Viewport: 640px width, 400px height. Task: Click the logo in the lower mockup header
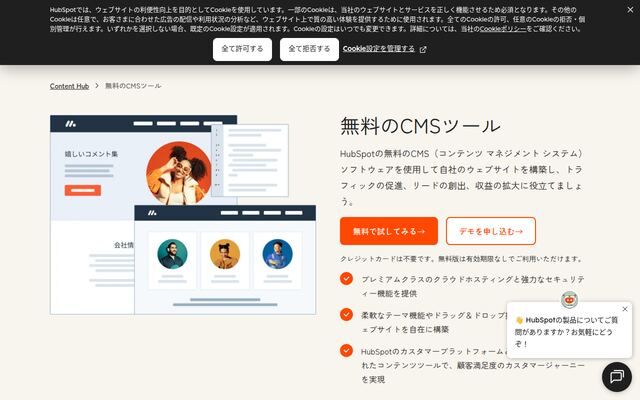(x=152, y=213)
